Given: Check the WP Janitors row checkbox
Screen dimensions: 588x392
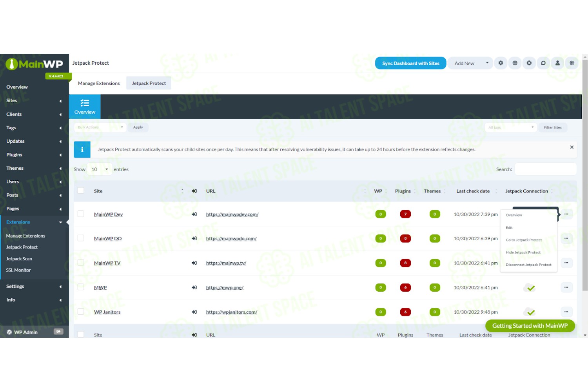Looking at the screenshot, I should point(81,311).
